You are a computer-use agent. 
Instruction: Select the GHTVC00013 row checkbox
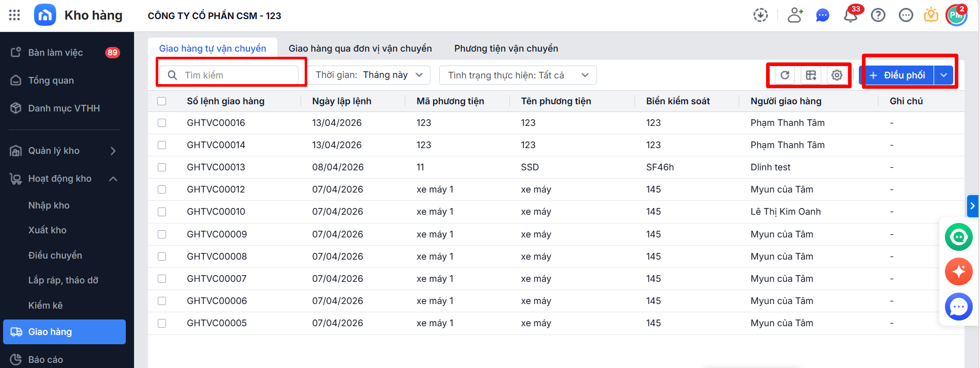(x=162, y=167)
